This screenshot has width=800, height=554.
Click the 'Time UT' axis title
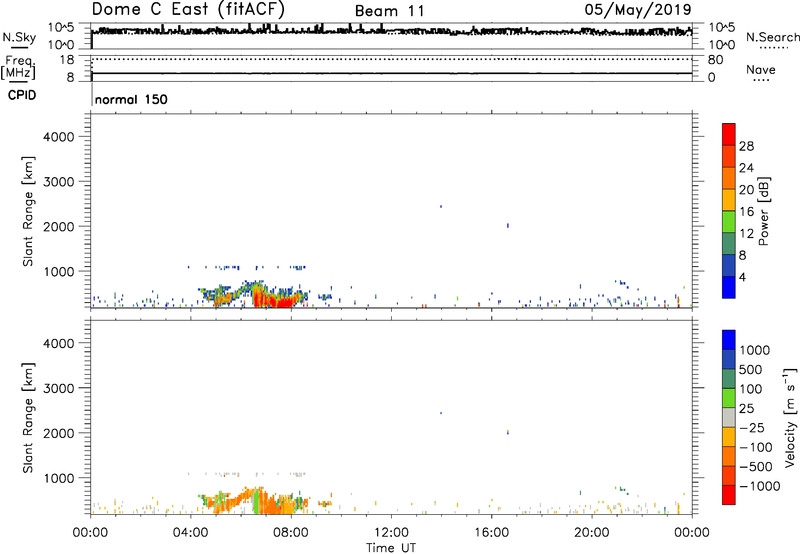[391, 548]
